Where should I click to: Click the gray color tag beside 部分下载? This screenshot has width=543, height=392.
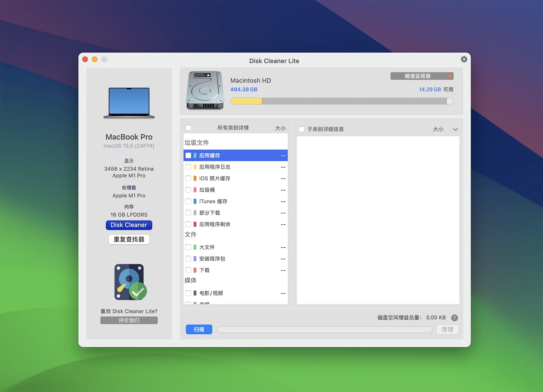coord(195,213)
